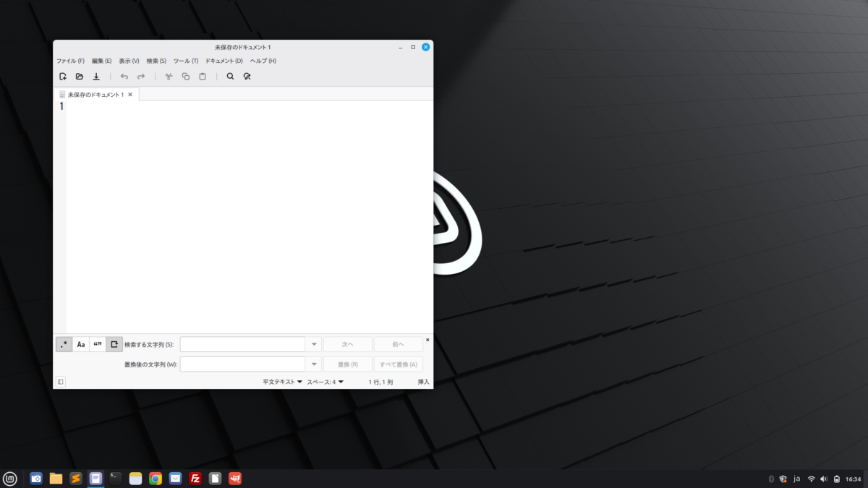This screenshot has height=488, width=868.
Task: Click the new document toolbar icon
Action: 63,77
